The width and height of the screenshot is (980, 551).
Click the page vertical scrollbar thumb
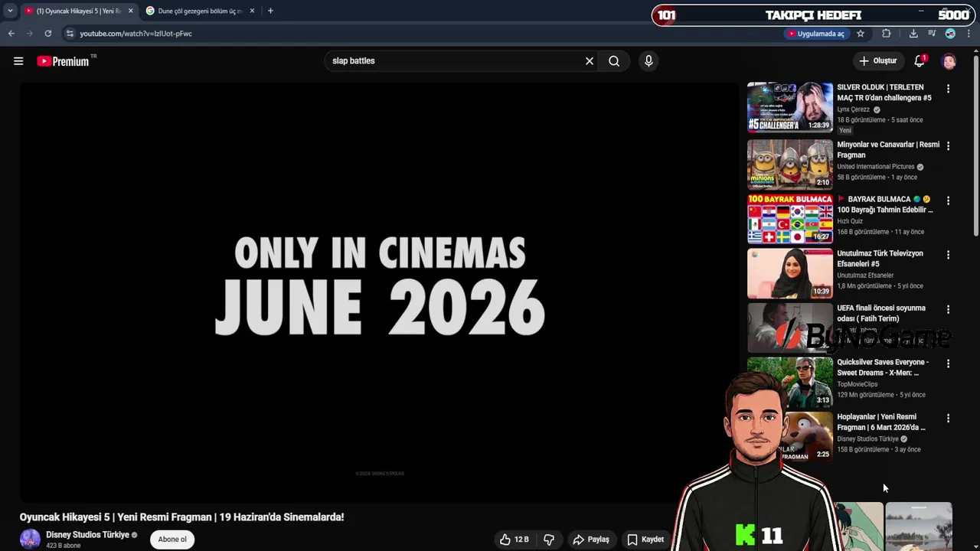click(x=975, y=145)
